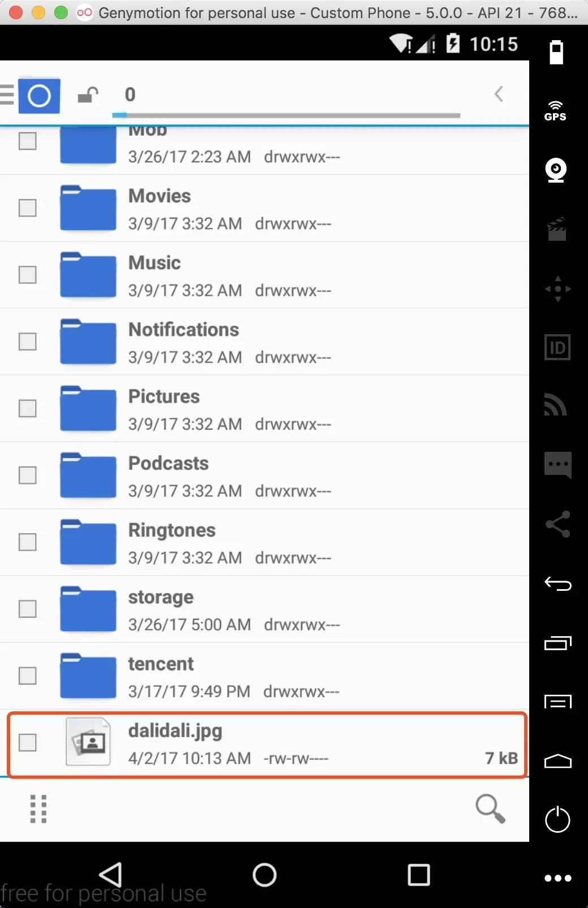588x908 pixels.
Task: Select the Pictures folder checkbox
Action: tap(28, 408)
